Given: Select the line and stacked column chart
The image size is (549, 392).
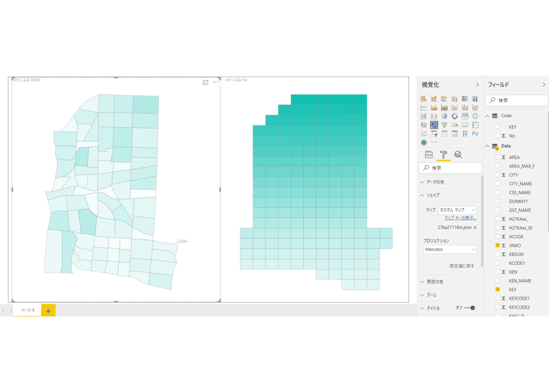Looking at the screenshot, I should 455,107.
